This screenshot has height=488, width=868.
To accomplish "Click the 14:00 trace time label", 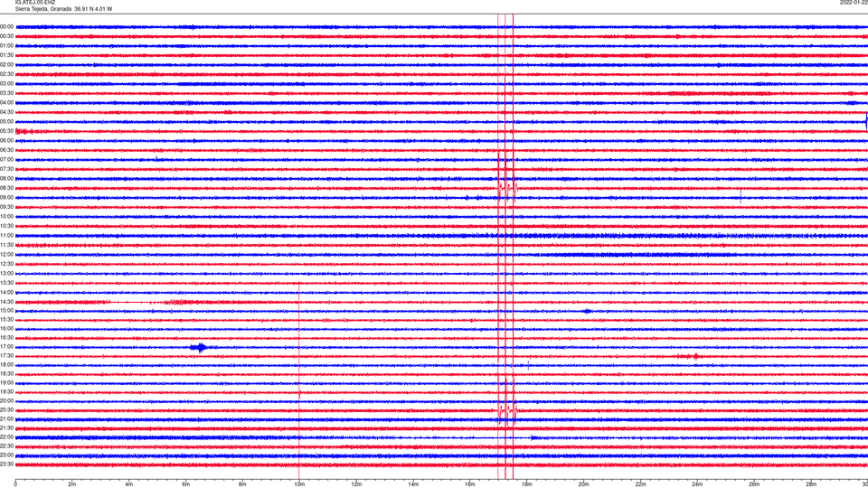I will coord(6,292).
